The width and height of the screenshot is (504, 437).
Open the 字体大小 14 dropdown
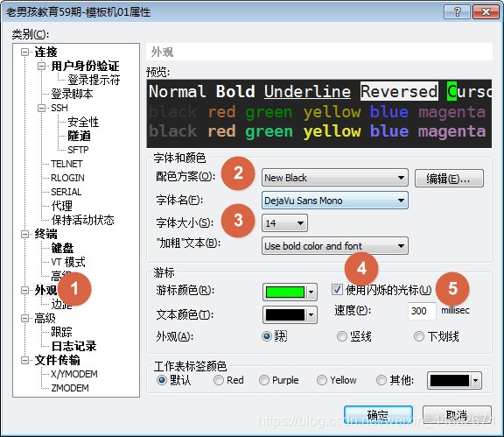pos(284,223)
